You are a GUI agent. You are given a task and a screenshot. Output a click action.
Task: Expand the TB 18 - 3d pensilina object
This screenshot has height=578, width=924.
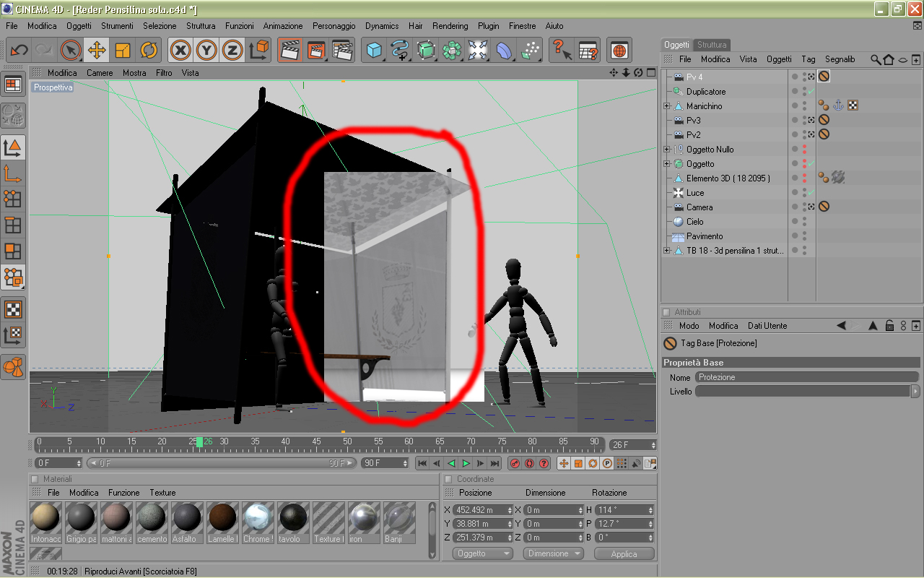coord(667,251)
